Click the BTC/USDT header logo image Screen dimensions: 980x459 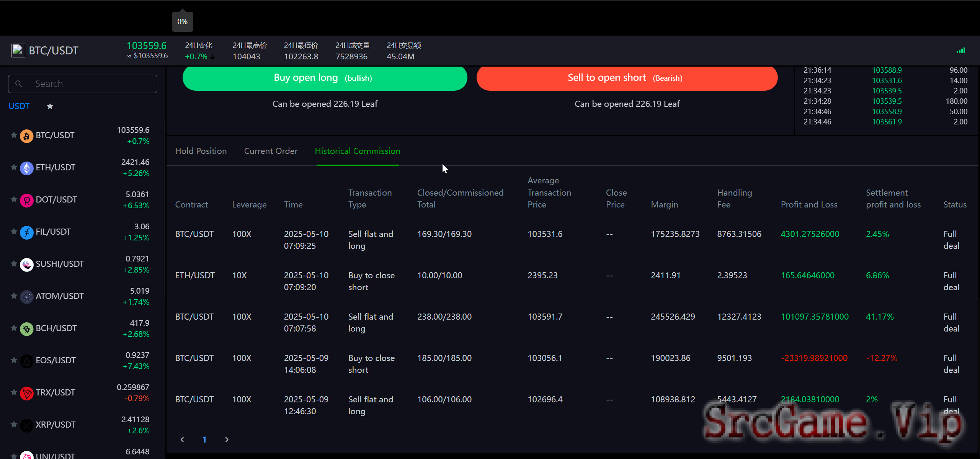coord(18,50)
